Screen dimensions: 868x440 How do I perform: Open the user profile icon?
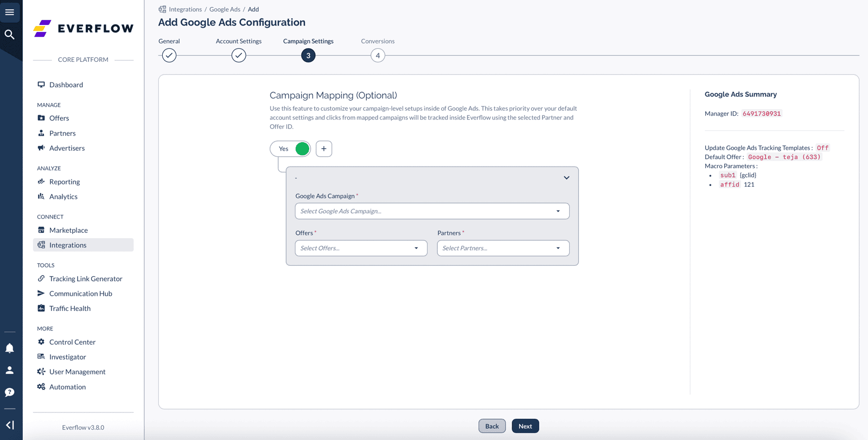(10, 370)
